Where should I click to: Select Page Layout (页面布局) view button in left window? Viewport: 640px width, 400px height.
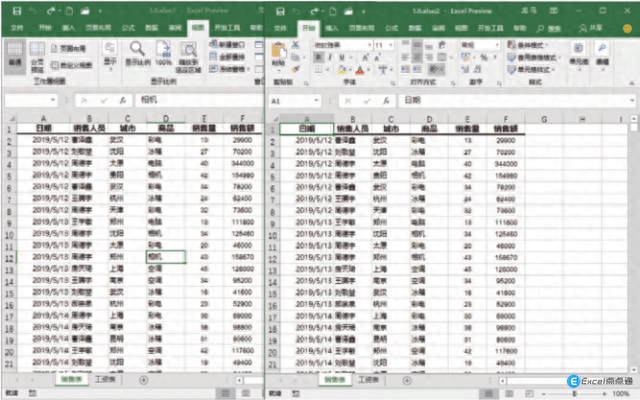[x=69, y=49]
